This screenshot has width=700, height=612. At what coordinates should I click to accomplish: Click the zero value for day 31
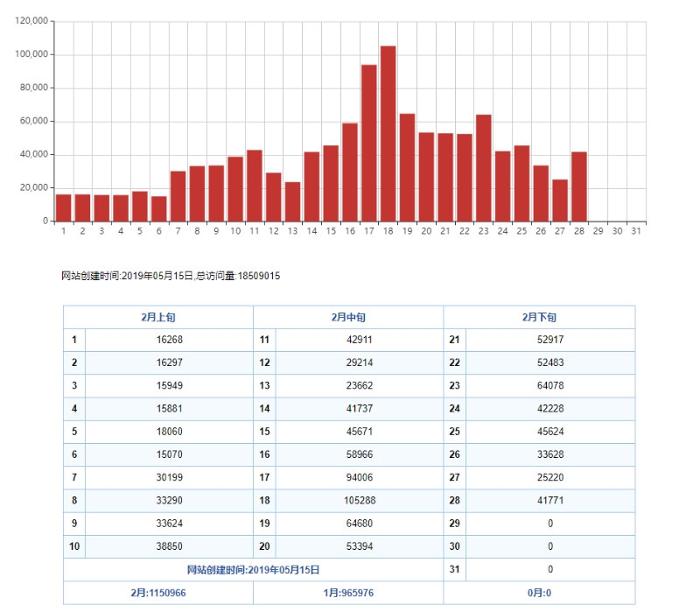550,569
